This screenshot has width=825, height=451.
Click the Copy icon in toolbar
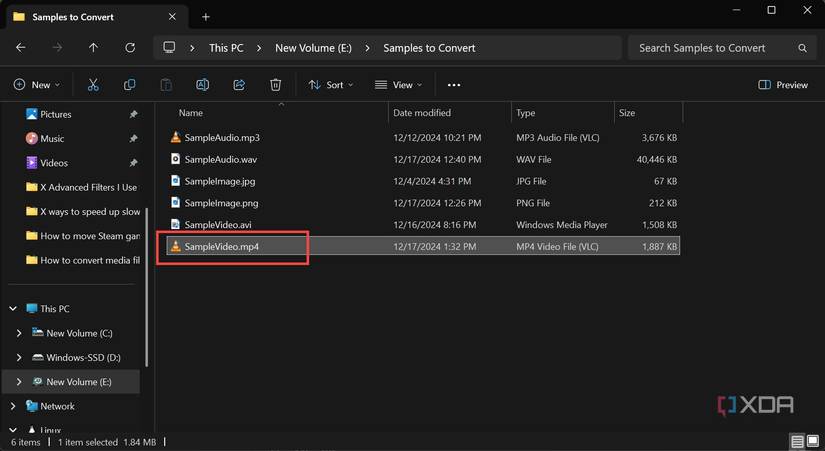click(x=129, y=85)
